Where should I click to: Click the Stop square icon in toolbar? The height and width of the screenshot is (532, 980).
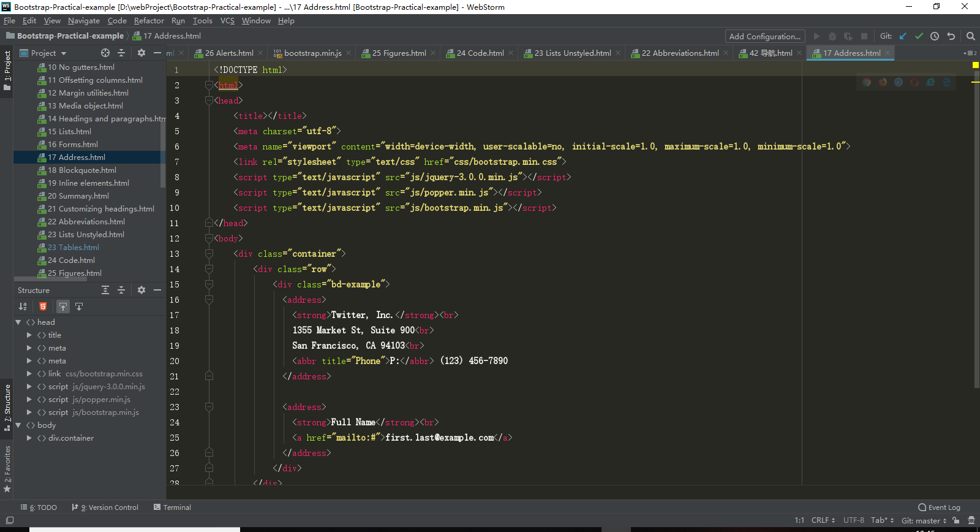[864, 36]
